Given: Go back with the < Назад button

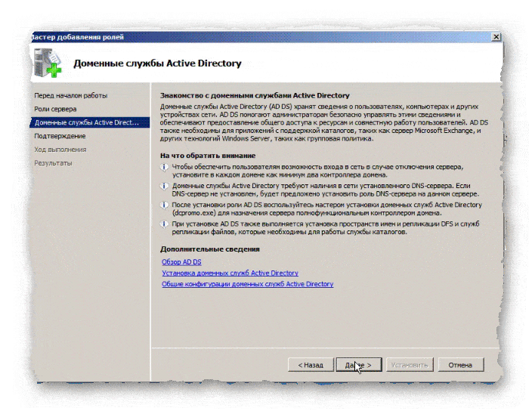Looking at the screenshot, I should point(311,365).
